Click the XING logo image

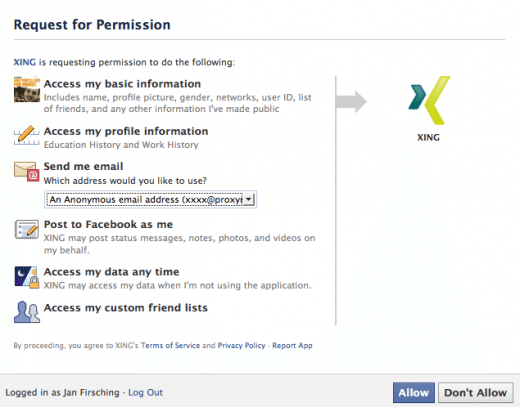pyautogui.click(x=429, y=100)
